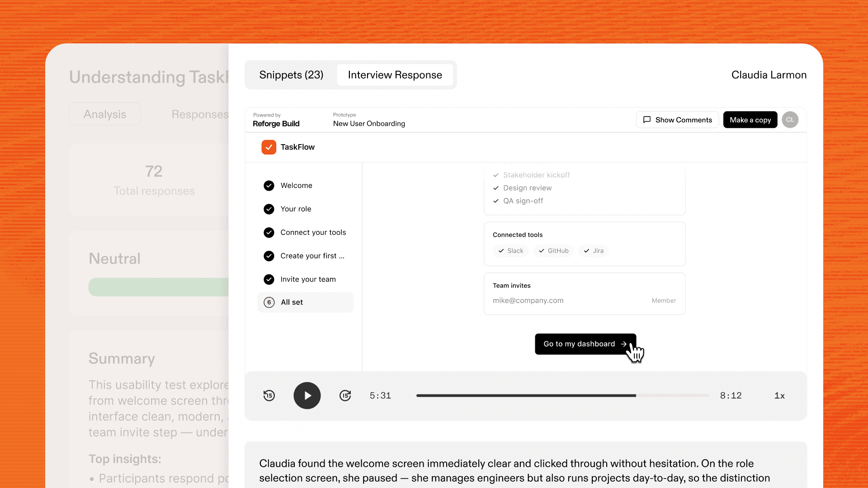
Task: Click the TaskFlow orange logo icon
Action: click(269, 147)
